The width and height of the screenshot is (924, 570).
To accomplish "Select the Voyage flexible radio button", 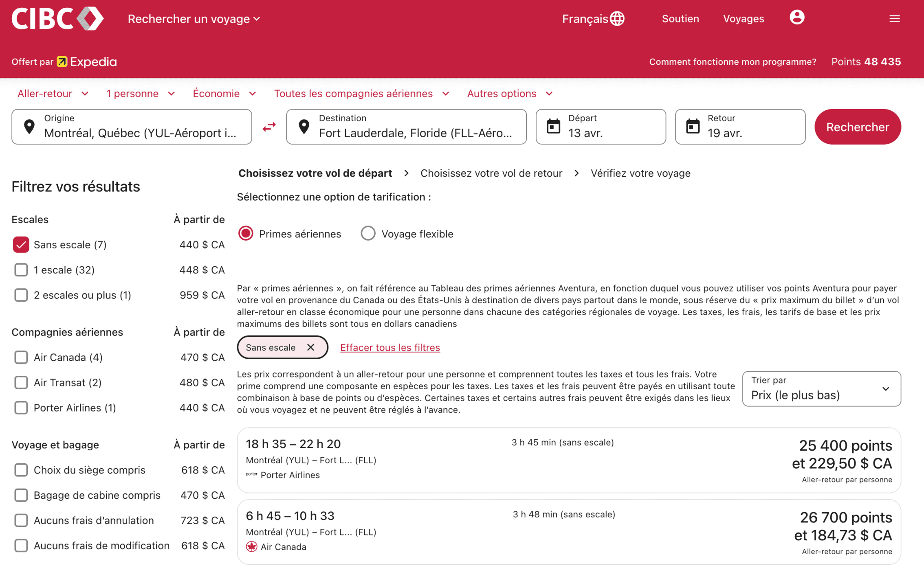I will 368,234.
